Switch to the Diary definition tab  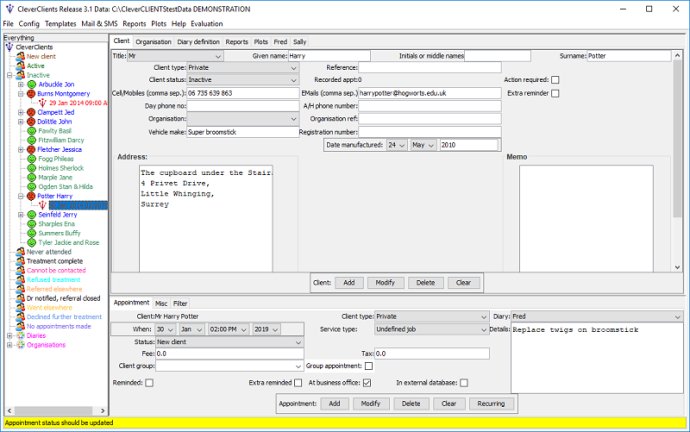pyautogui.click(x=198, y=42)
